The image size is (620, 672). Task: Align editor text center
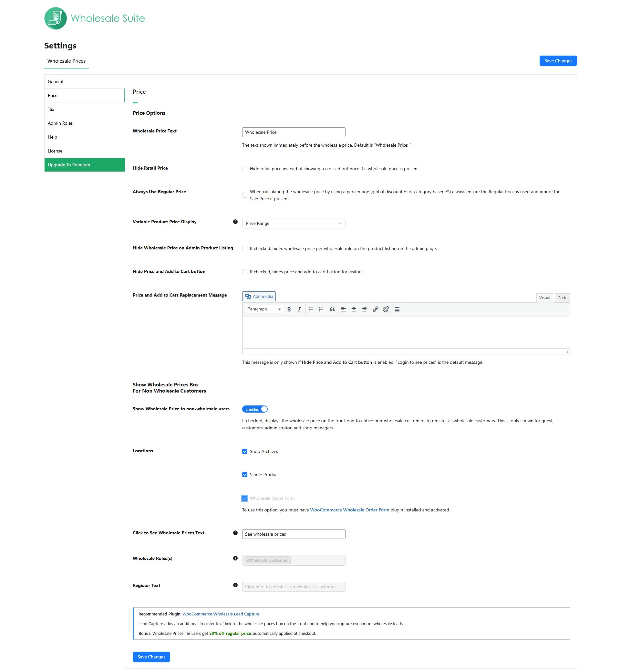[354, 309]
